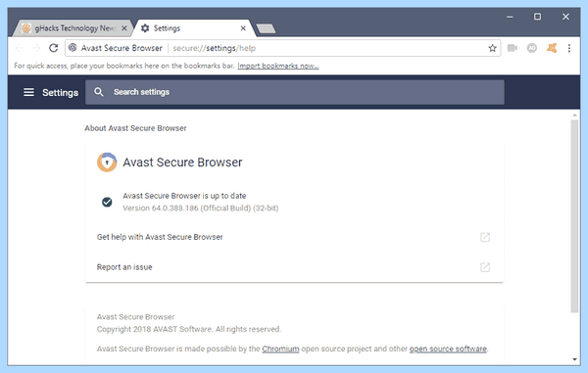Click the Adblock extension icon
588x373 pixels.
[532, 48]
